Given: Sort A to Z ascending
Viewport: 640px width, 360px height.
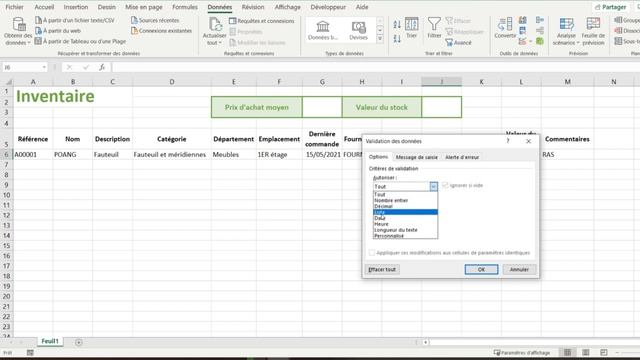Looking at the screenshot, I should coord(397,24).
